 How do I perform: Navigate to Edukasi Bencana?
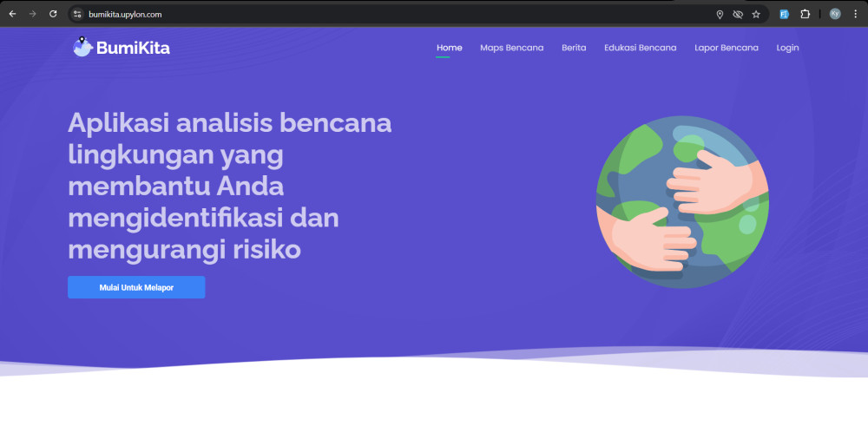[x=640, y=48]
